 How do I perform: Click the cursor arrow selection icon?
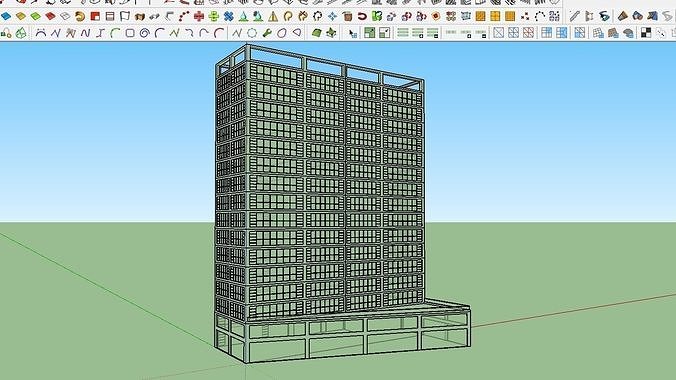353,33
